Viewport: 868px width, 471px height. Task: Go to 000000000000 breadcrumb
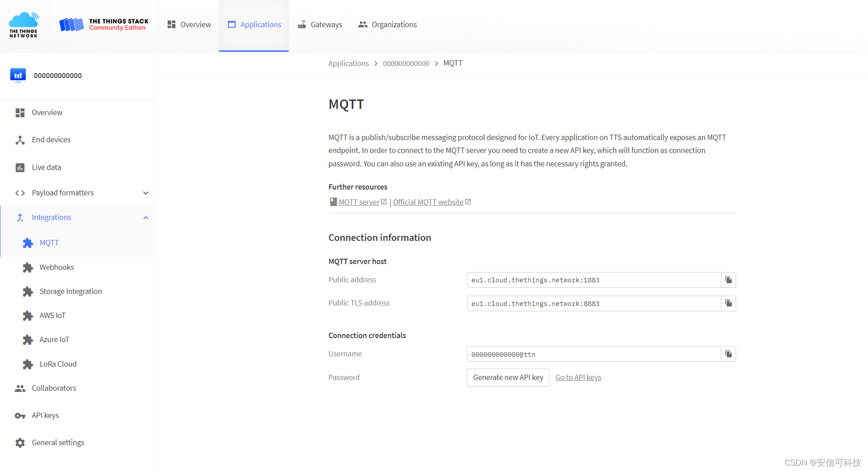coord(406,63)
